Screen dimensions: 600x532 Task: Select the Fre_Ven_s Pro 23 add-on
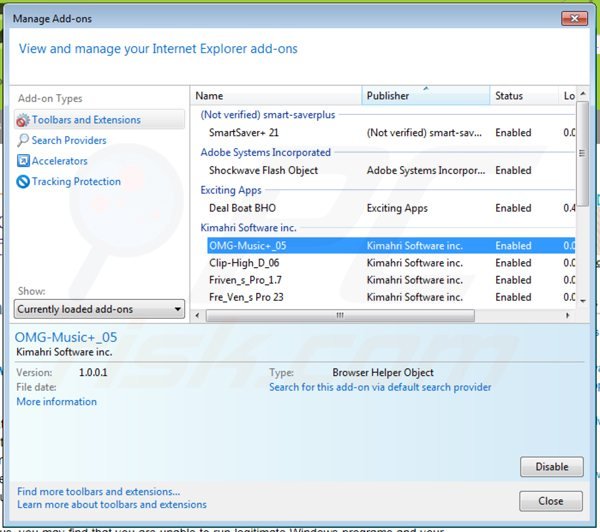coord(391,297)
